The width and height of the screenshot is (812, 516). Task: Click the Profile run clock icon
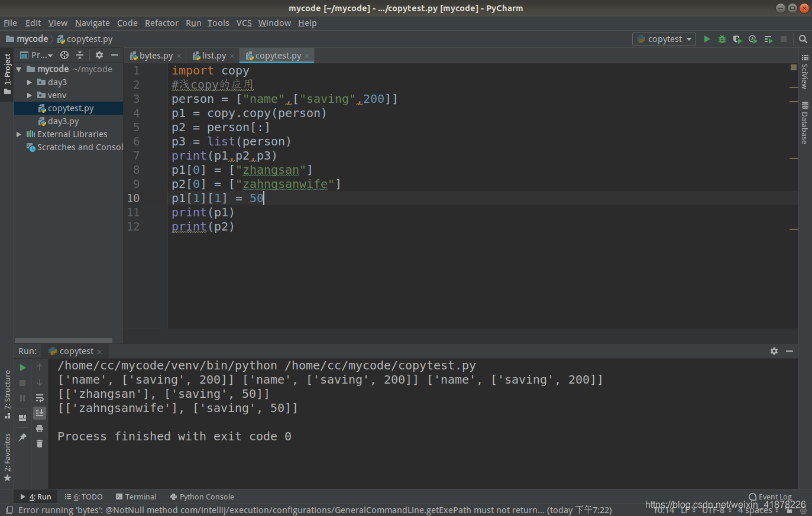click(752, 39)
